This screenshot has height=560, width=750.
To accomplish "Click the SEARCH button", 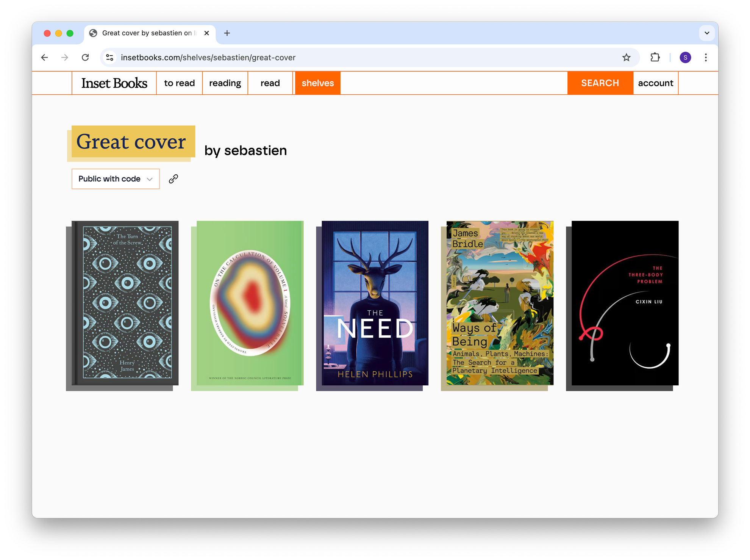I will (600, 83).
